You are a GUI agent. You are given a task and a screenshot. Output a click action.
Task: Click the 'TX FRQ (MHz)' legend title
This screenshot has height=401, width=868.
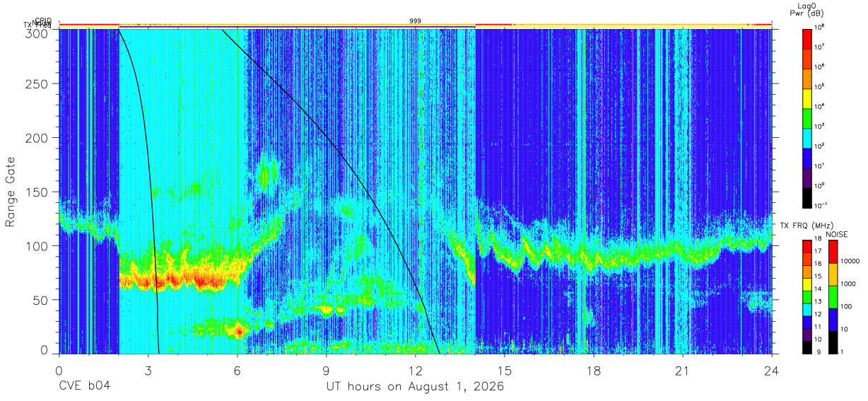[806, 226]
